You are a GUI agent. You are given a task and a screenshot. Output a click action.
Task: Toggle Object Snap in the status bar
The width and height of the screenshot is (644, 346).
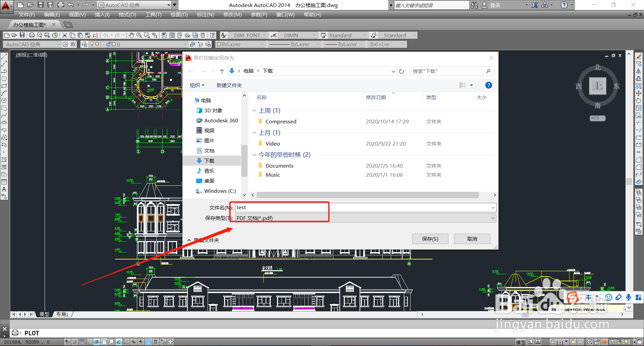(x=104, y=342)
